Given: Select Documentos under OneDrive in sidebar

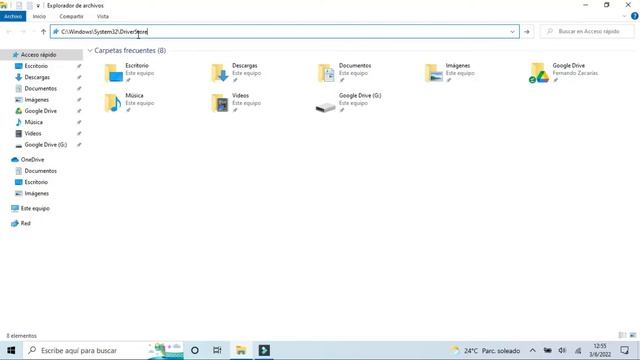Looking at the screenshot, I should tap(40, 171).
